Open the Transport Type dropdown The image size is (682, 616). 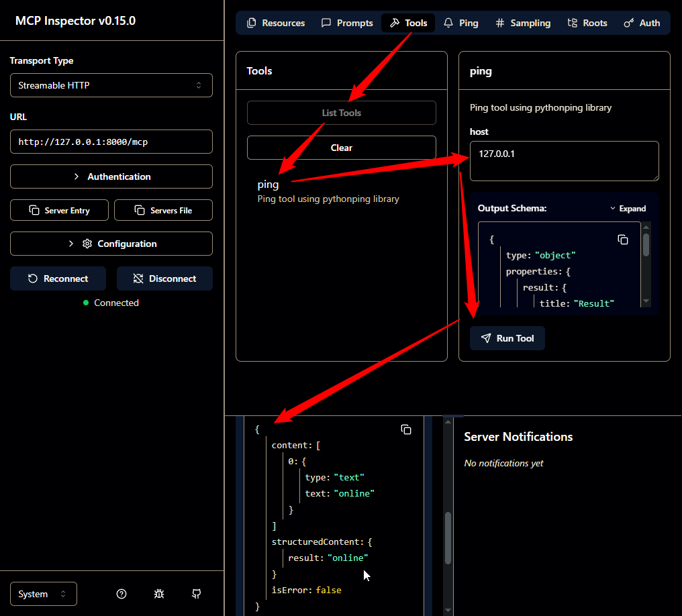click(111, 85)
